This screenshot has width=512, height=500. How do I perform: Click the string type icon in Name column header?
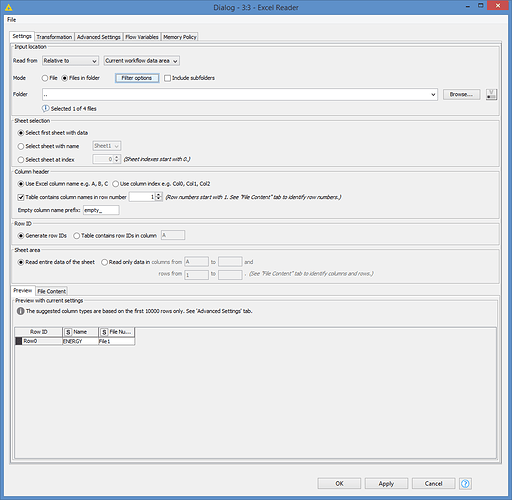tap(68, 332)
